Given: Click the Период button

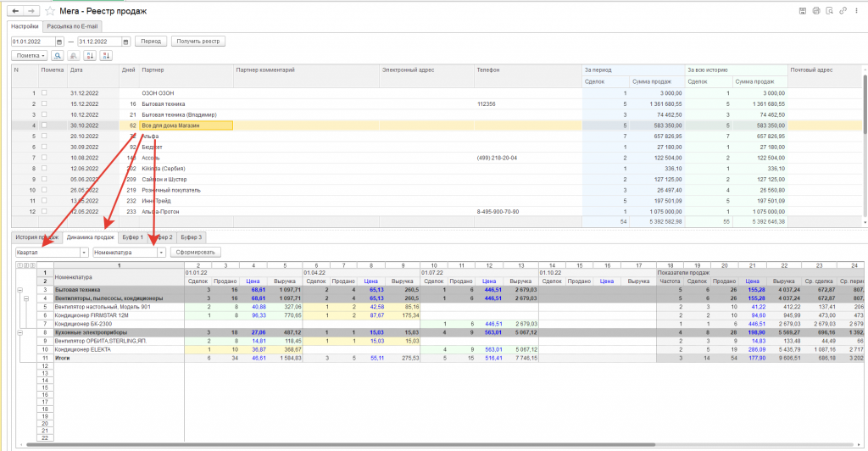Looking at the screenshot, I should coord(151,42).
